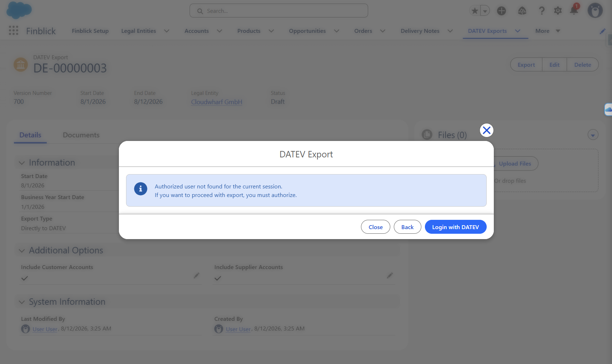612x364 pixels.
Task: Open the Files panel actions dropdown
Action: point(593,135)
